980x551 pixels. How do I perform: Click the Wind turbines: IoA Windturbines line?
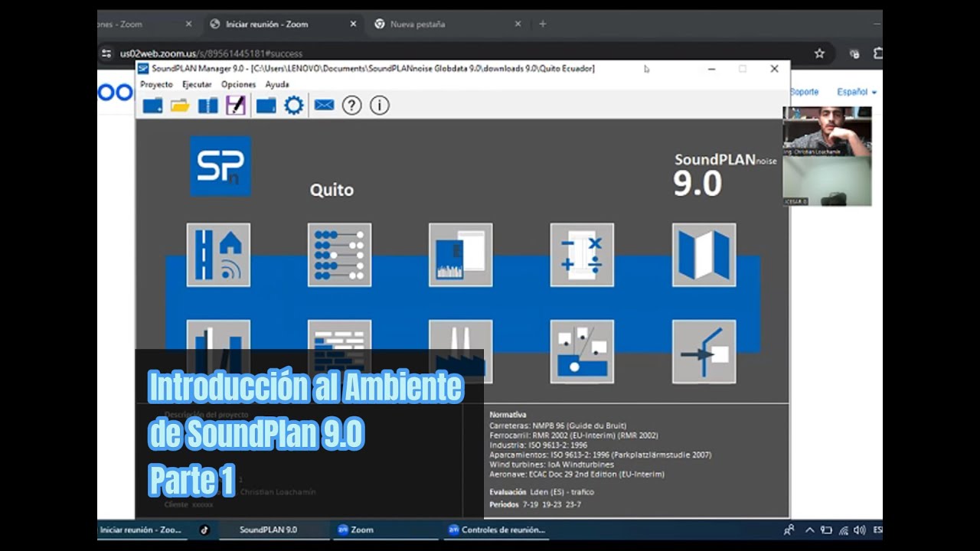551,465
